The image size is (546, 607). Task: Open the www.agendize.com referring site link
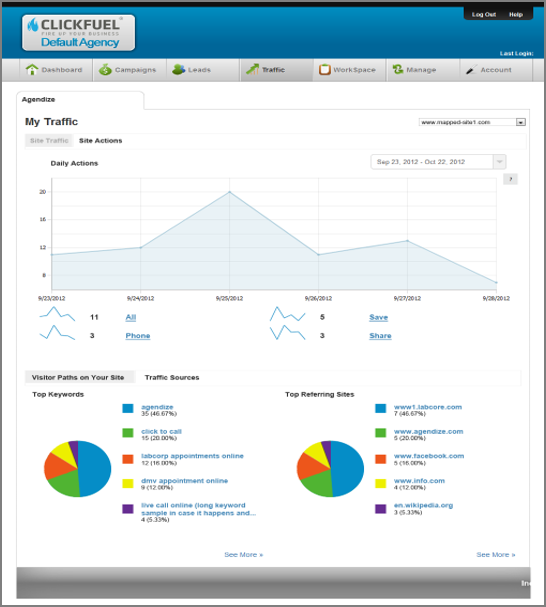429,431
